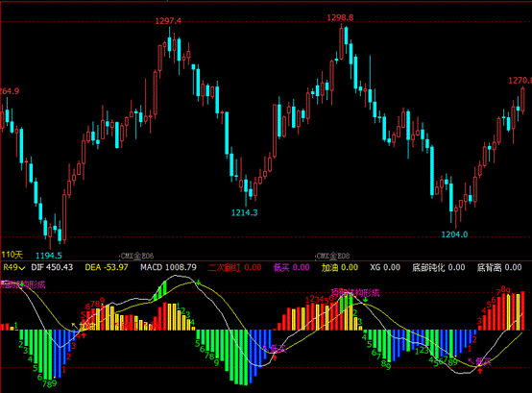This screenshot has height=393, width=532.
Task: Click the 1298.8 peak price marker
Action: point(340,17)
